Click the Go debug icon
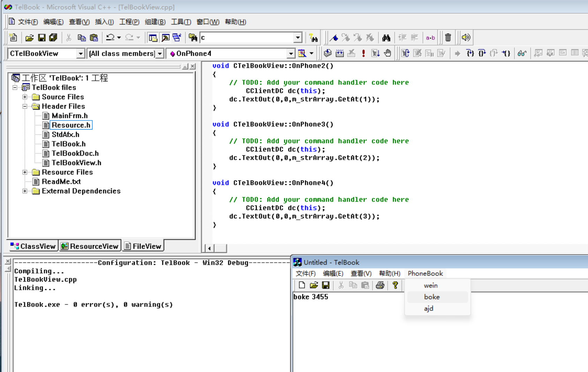 375,53
